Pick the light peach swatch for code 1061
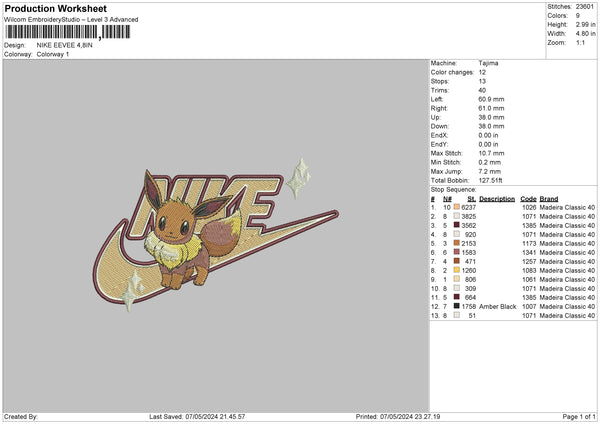Viewport: 600px width, 424px height. tap(457, 279)
